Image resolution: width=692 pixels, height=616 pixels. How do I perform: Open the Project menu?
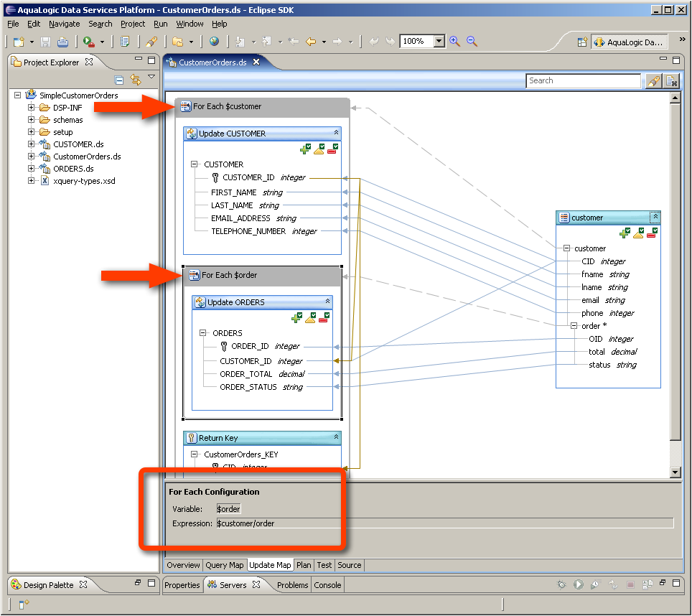click(133, 24)
